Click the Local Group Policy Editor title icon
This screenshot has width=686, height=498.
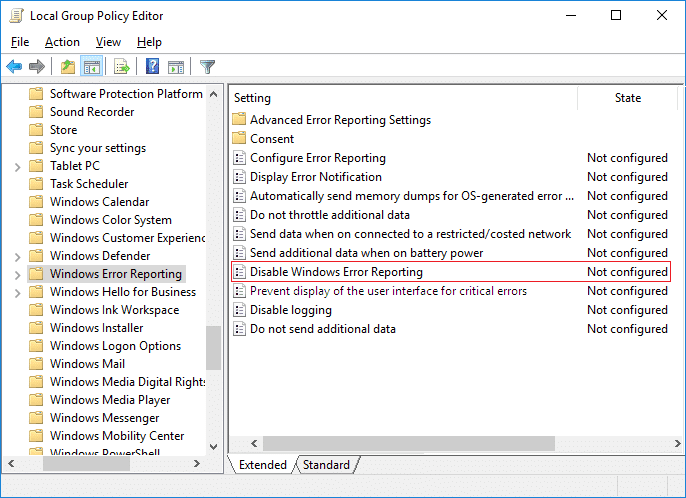[x=16, y=16]
